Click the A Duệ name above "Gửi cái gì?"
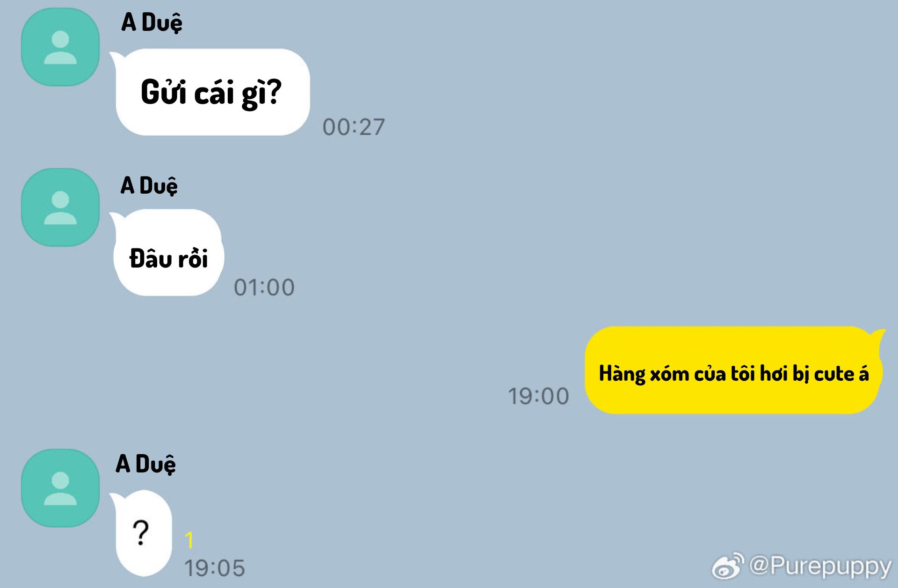 tap(152, 22)
